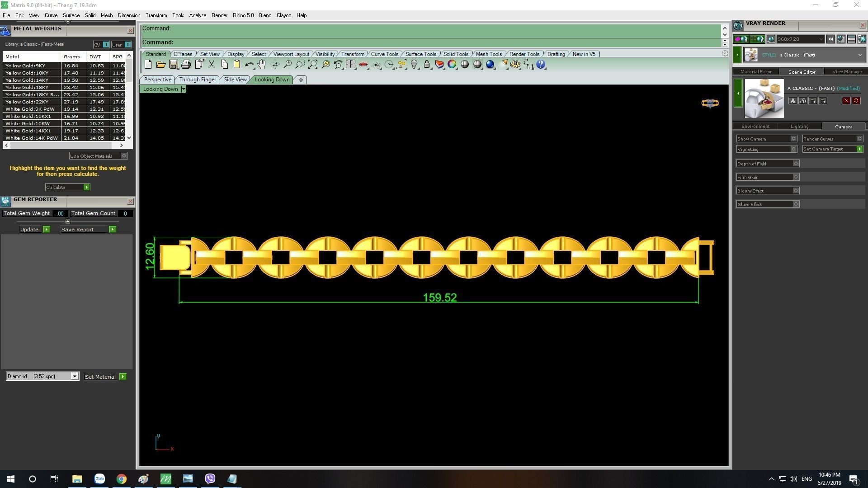The height and width of the screenshot is (488, 868).
Task: Click the Zoom Extents icon
Action: [x=313, y=65]
